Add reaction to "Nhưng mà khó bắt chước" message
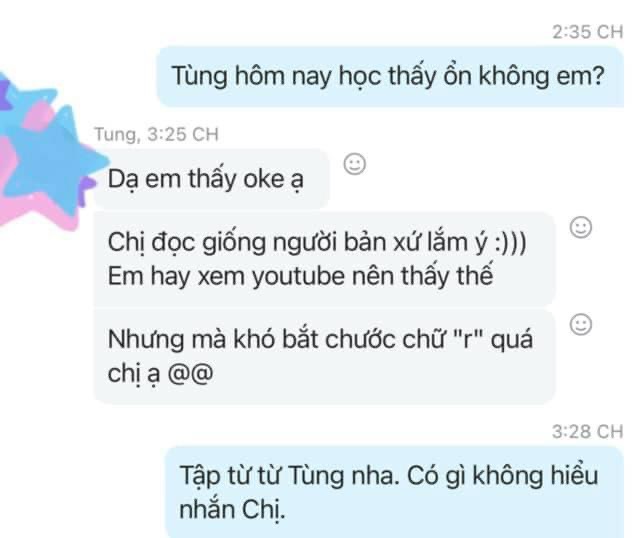 [x=580, y=325]
